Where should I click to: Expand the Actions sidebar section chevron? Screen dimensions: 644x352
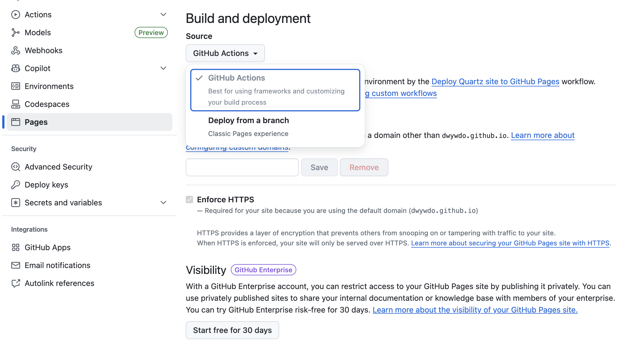[163, 15]
